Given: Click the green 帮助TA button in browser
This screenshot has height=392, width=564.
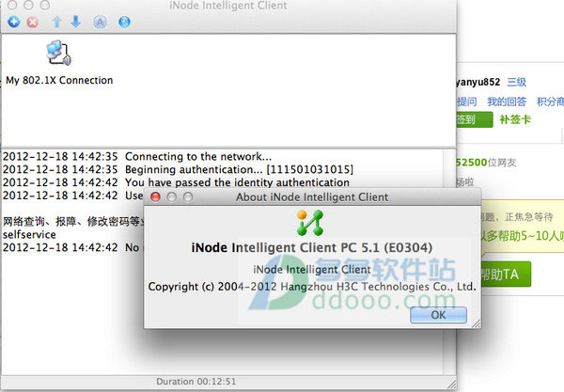Looking at the screenshot, I should coord(506,274).
